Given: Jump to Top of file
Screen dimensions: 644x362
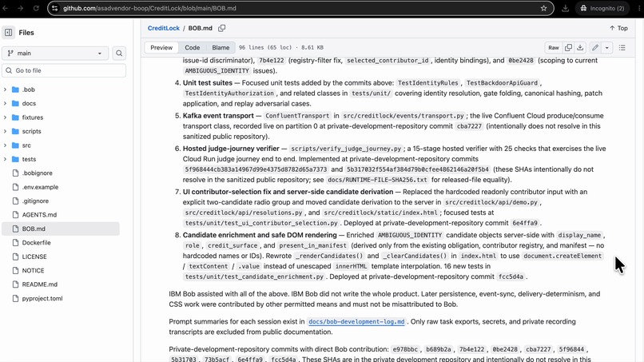Looking at the screenshot, I should click(x=618, y=28).
